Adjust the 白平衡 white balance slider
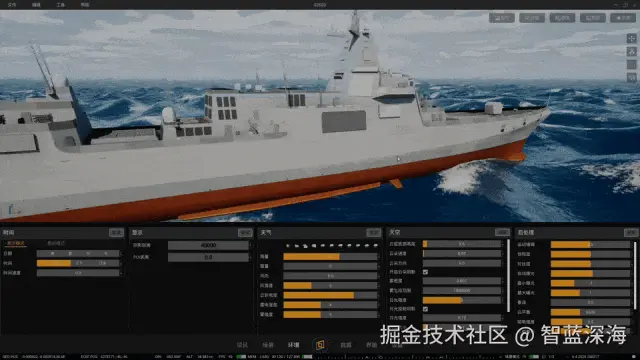Viewport: 640px width, 360px height. pyautogui.click(x=590, y=312)
